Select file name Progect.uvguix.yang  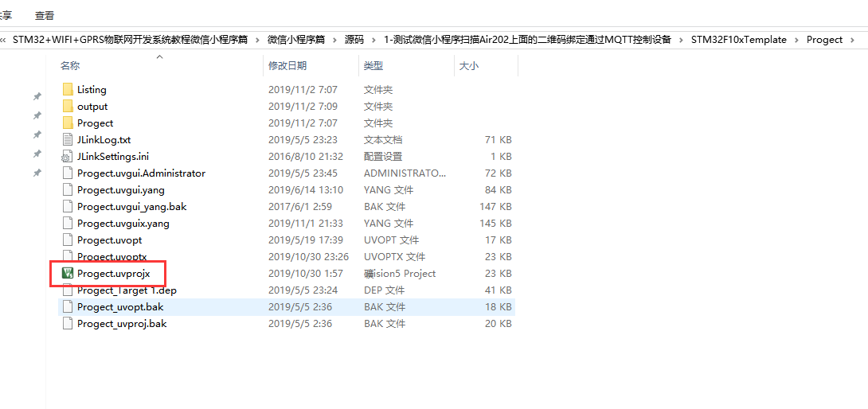point(123,224)
